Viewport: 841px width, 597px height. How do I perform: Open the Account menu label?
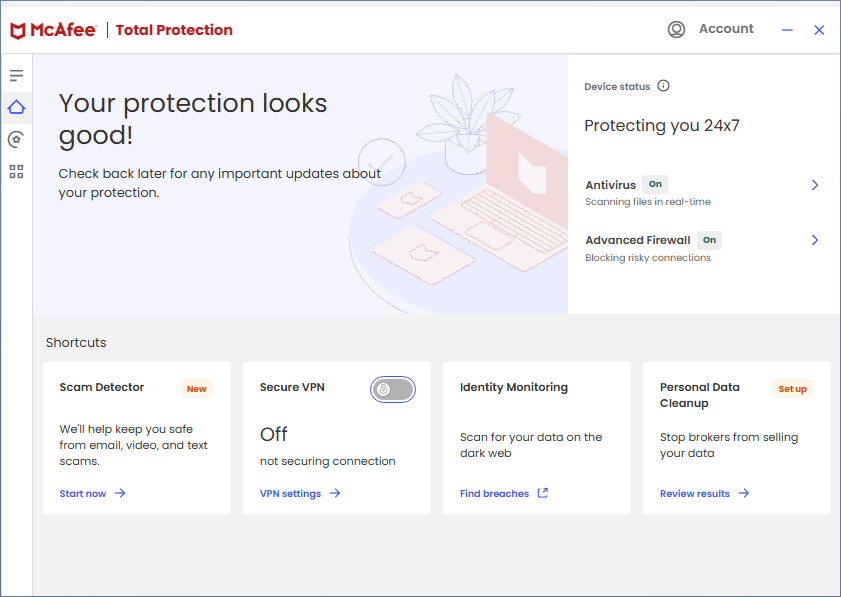pos(726,29)
